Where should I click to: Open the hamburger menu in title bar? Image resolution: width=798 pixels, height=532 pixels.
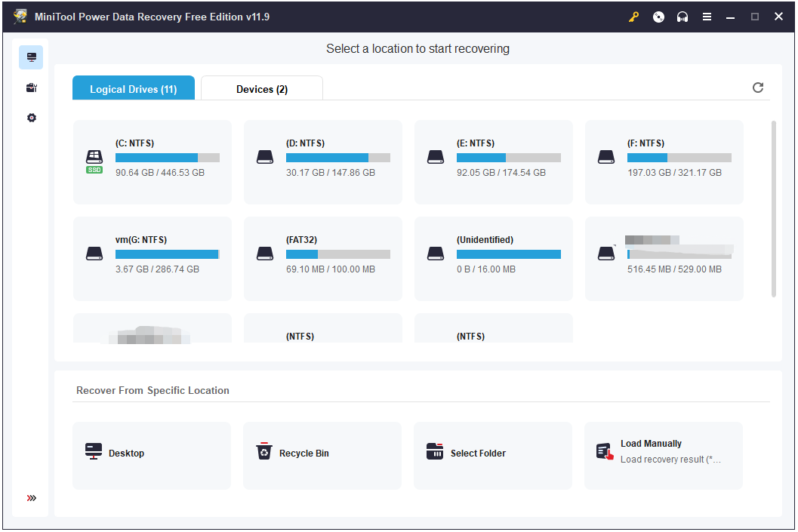click(707, 17)
